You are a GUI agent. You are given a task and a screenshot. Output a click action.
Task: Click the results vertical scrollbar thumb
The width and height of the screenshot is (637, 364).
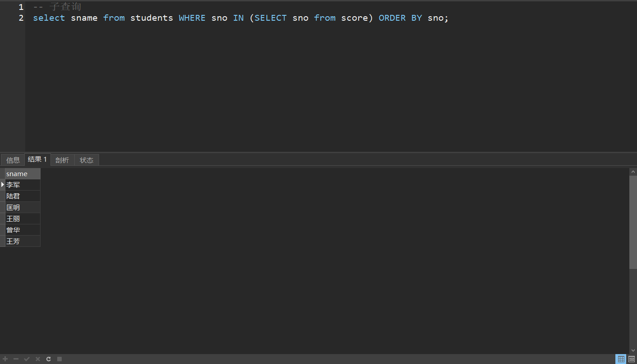pyautogui.click(x=633, y=222)
